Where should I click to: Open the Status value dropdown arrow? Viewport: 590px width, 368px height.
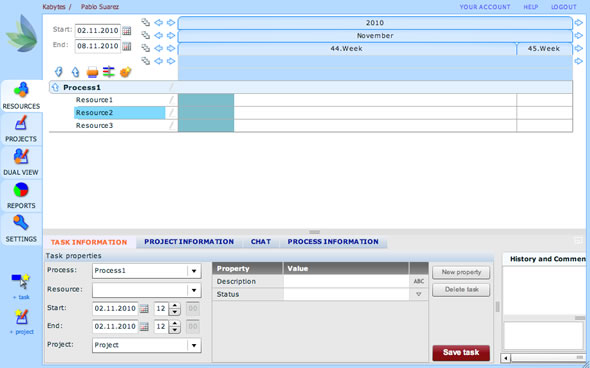(x=418, y=294)
